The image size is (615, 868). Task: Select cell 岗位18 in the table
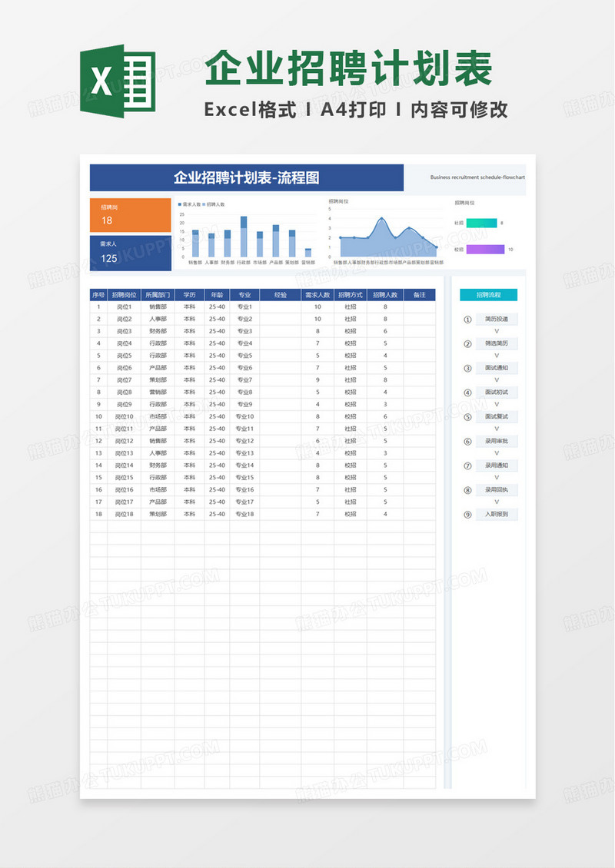click(x=124, y=514)
